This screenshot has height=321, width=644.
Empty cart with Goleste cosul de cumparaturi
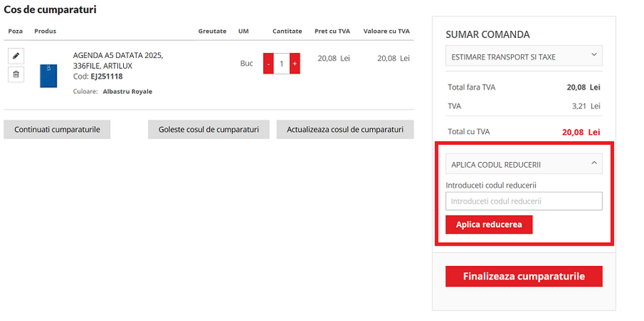[x=208, y=130]
